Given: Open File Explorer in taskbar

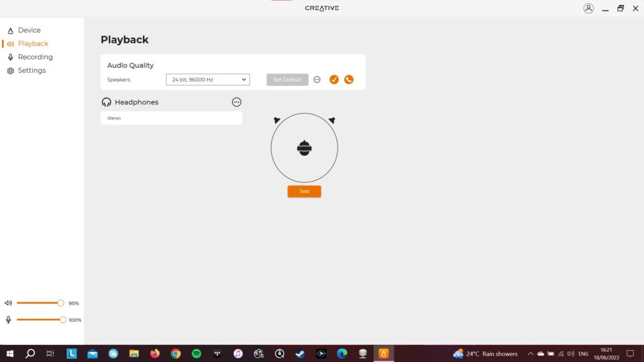Looking at the screenshot, I should (x=134, y=353).
